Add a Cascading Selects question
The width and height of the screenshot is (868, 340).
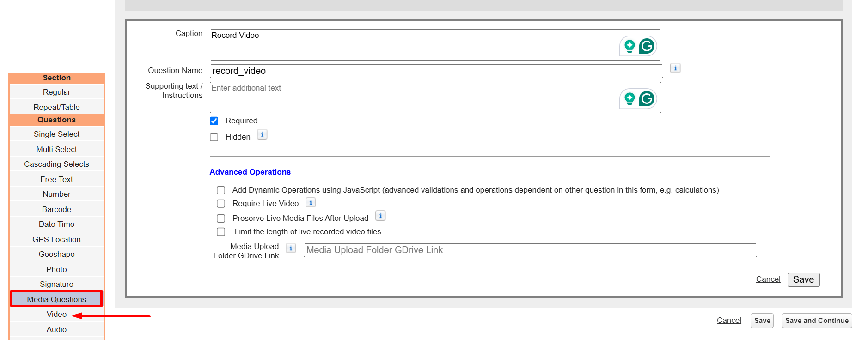57,164
